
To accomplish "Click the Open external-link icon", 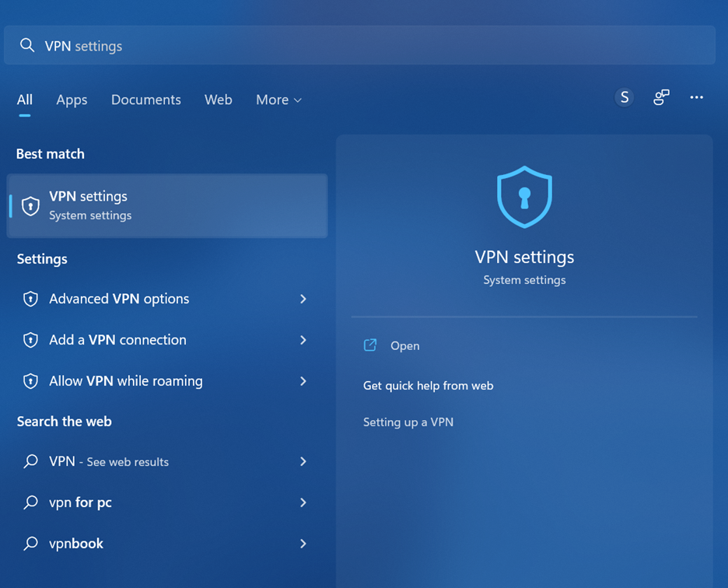I will coord(370,345).
